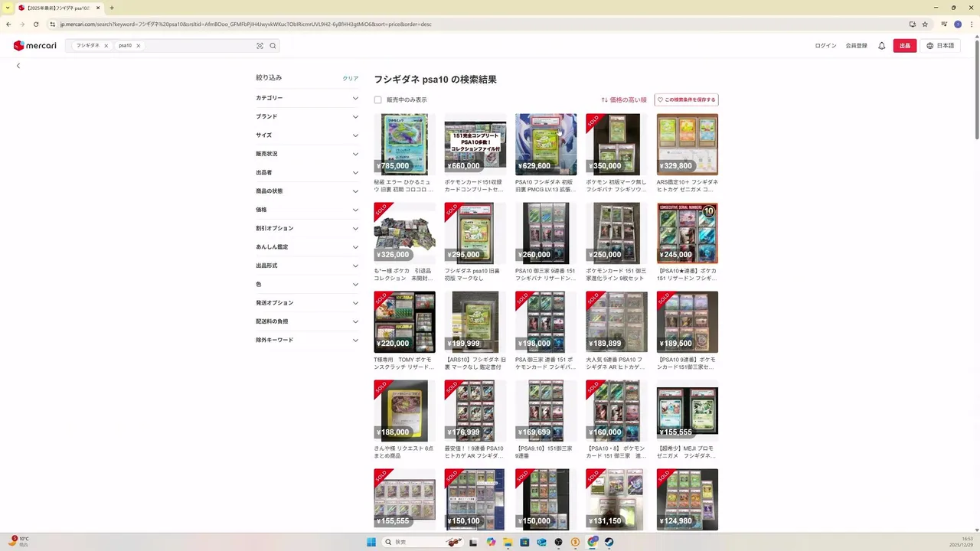Go back with browser back arrow

click(x=8, y=24)
